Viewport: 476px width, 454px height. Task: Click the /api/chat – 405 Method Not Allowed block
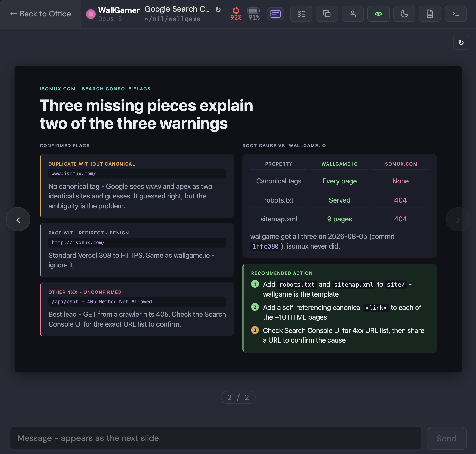click(137, 301)
